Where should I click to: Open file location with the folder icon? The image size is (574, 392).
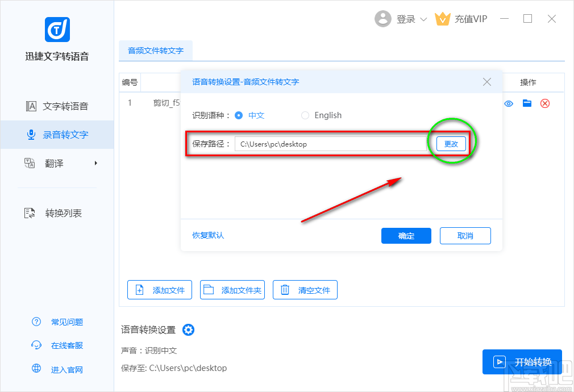526,103
